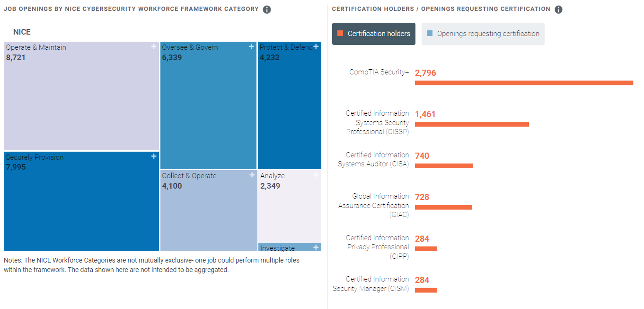
Task: Click the GIAC certification bar
Action: pyautogui.click(x=443, y=207)
